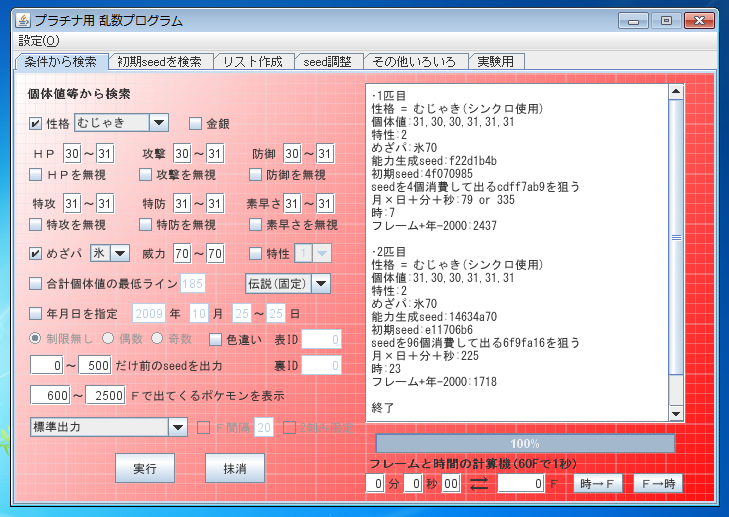Click the 防御 maximum value field
Image resolution: width=729 pixels, height=517 pixels.
pos(325,153)
